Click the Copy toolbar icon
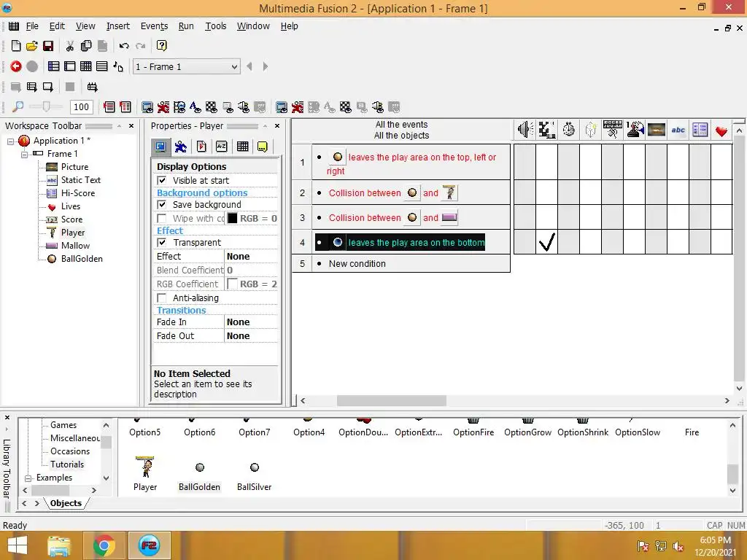Image resolution: width=747 pixels, height=560 pixels. tap(86, 46)
